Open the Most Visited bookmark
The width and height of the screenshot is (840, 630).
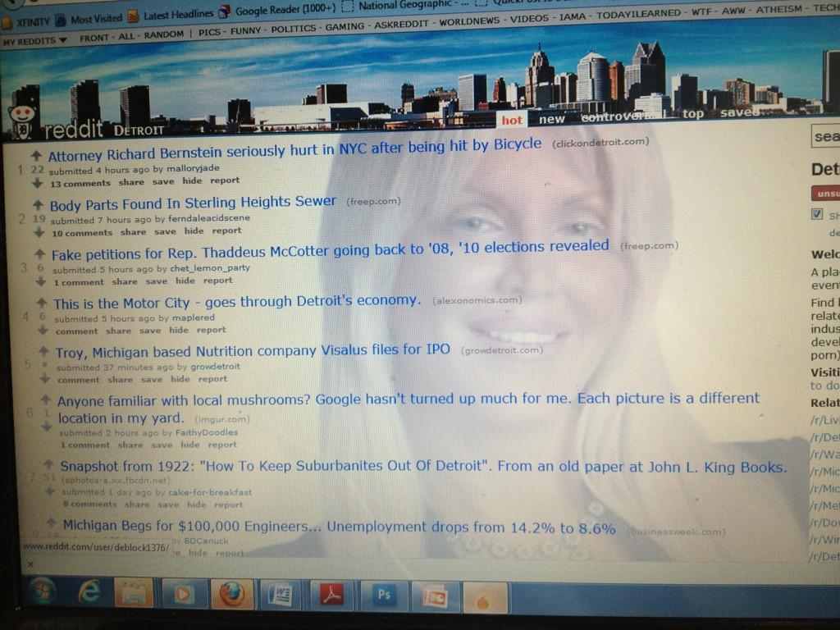89,20
